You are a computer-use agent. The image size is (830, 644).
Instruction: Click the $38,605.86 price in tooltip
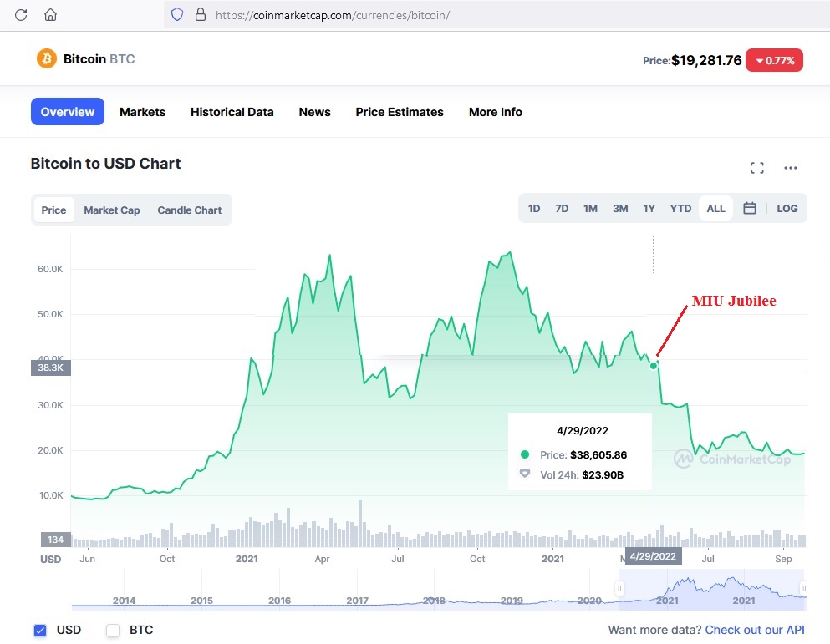[598, 454]
